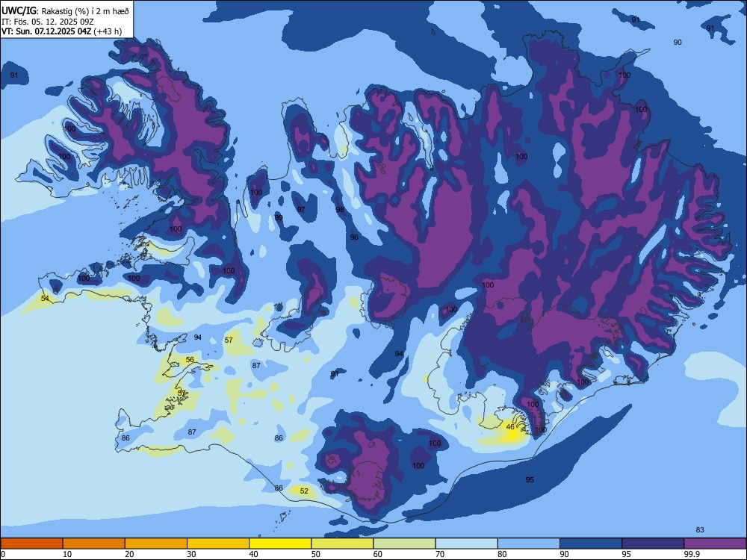Click the humidity value 83 on the map
The image size is (747, 560).
pyautogui.click(x=700, y=529)
